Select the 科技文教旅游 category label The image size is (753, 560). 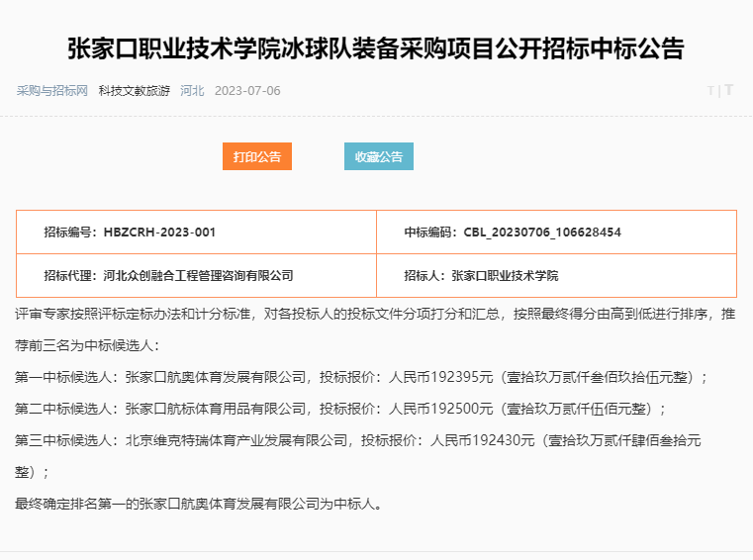point(135,90)
